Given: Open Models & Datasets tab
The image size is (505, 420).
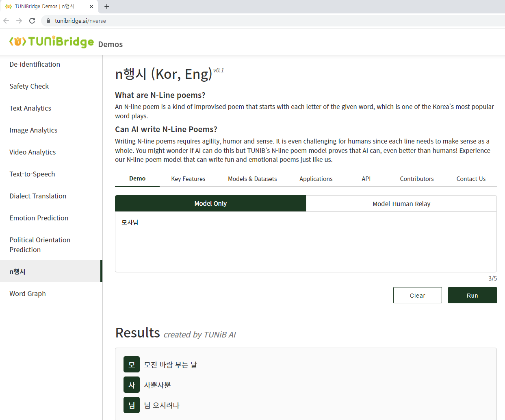Looking at the screenshot, I should (x=252, y=179).
